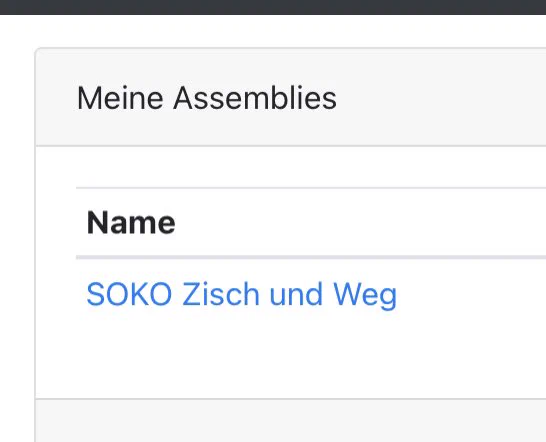Open the SOKO Zisch und Weg assembly link
The height and width of the screenshot is (442, 546).
pyautogui.click(x=241, y=295)
